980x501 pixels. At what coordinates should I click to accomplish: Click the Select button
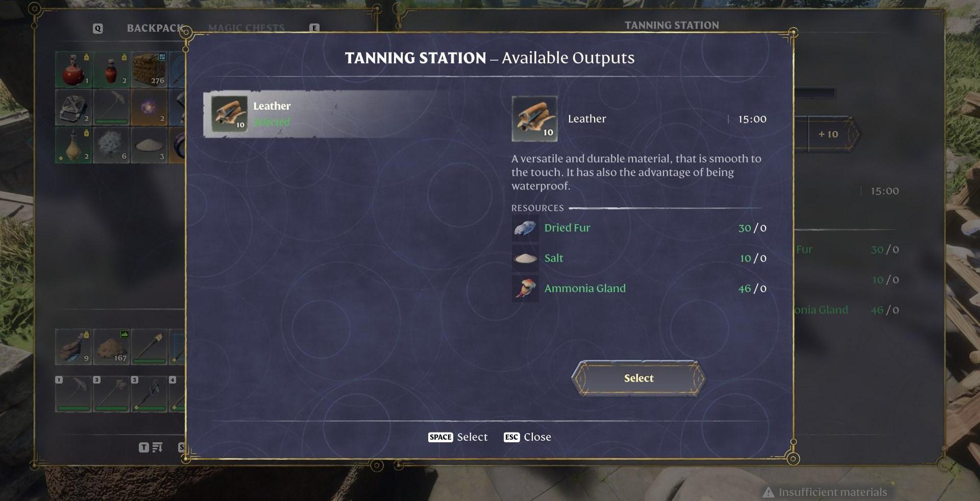639,378
